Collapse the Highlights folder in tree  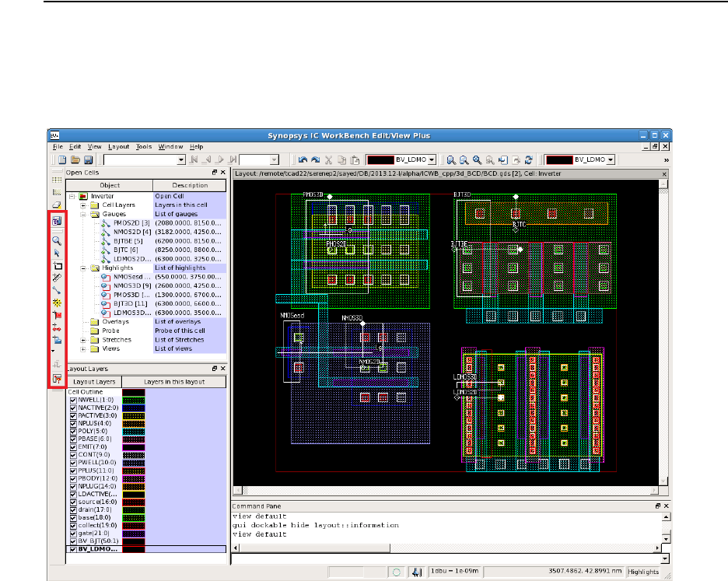coord(84,268)
